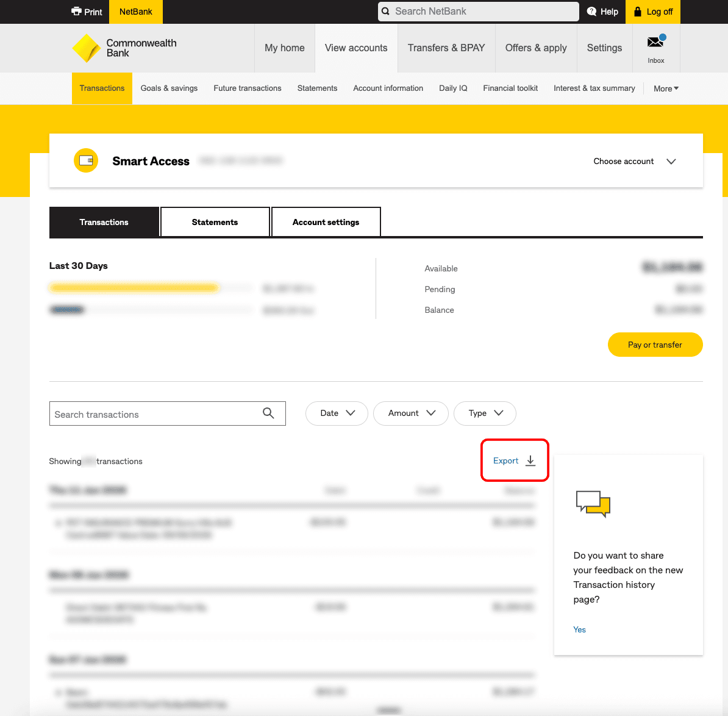Click the Commonwealth Bank diamond logo

point(87,48)
